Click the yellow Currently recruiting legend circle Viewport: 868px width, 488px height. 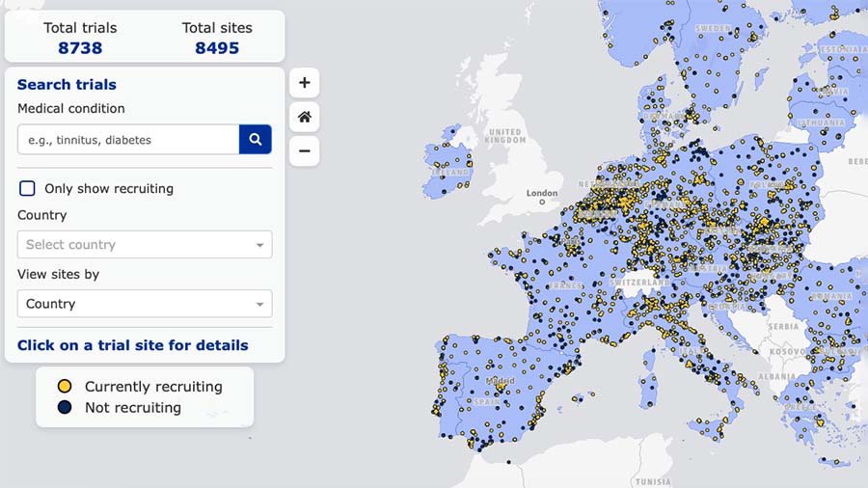click(65, 386)
